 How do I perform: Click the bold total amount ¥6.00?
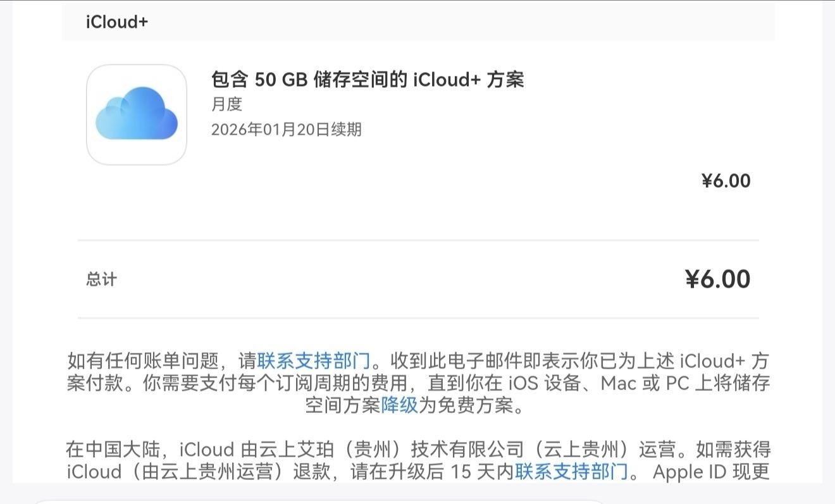(x=718, y=279)
